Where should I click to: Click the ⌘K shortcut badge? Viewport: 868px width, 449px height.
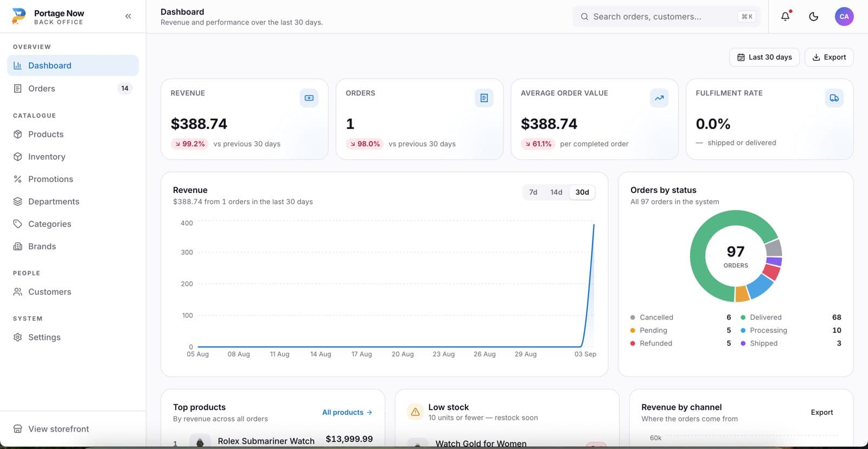(x=747, y=17)
